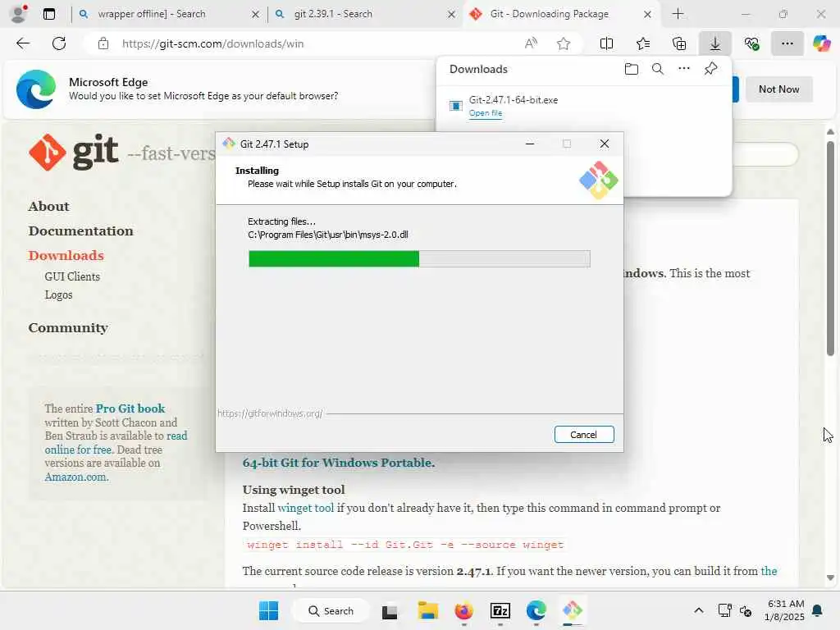Open the Amazon.com link

[x=76, y=477]
